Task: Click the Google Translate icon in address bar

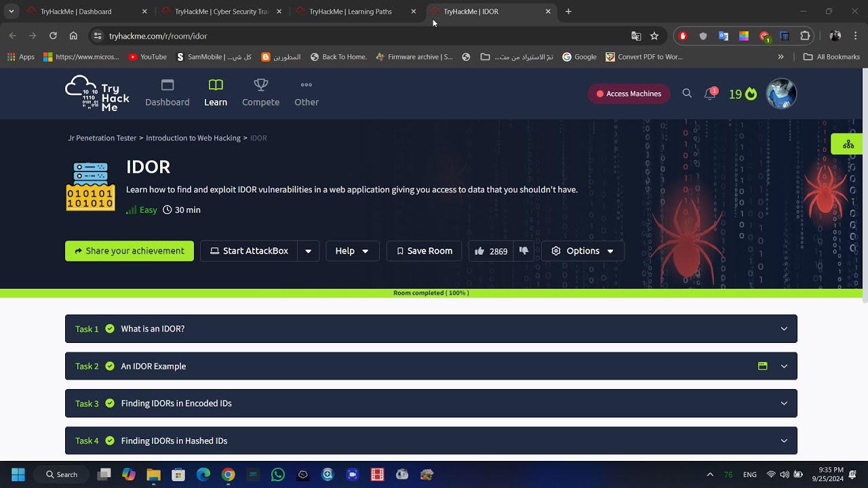Action: [636, 36]
